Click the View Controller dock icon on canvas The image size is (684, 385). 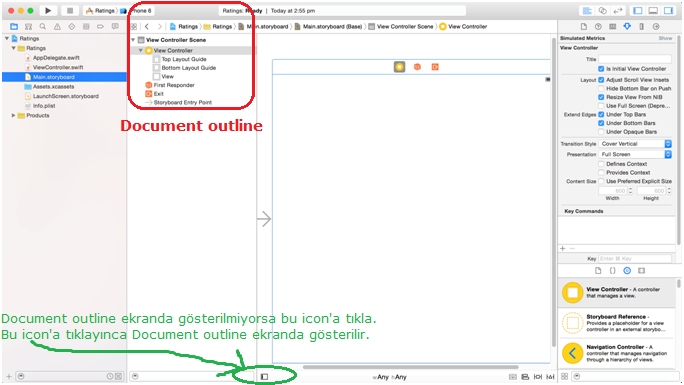399,67
